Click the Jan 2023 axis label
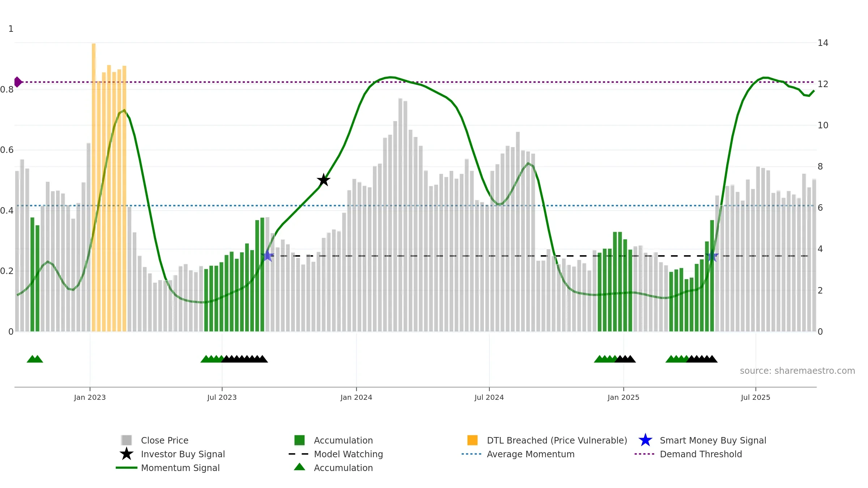 pos(90,397)
